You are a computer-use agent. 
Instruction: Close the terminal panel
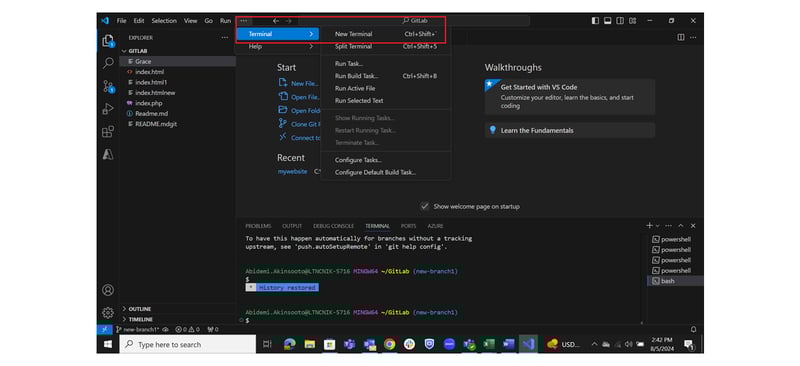point(693,226)
